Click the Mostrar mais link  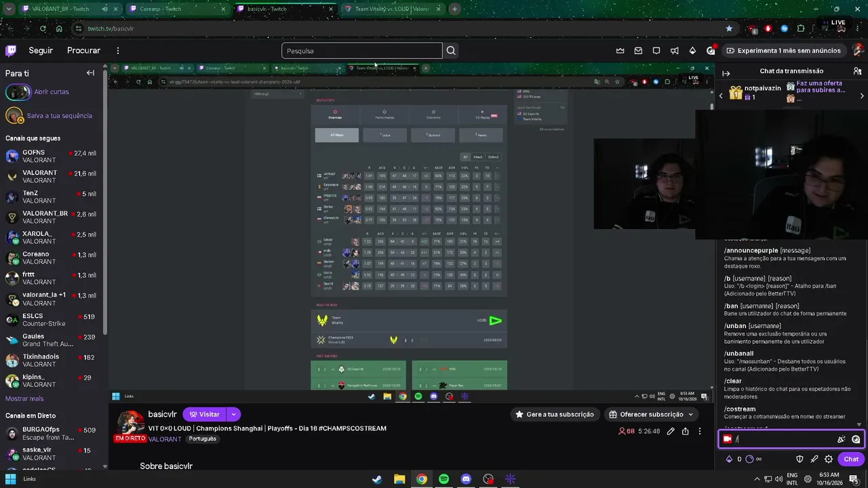(24, 399)
